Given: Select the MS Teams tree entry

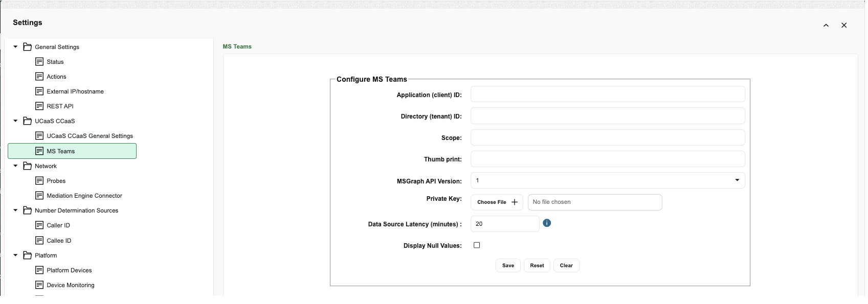Looking at the screenshot, I should (72, 151).
